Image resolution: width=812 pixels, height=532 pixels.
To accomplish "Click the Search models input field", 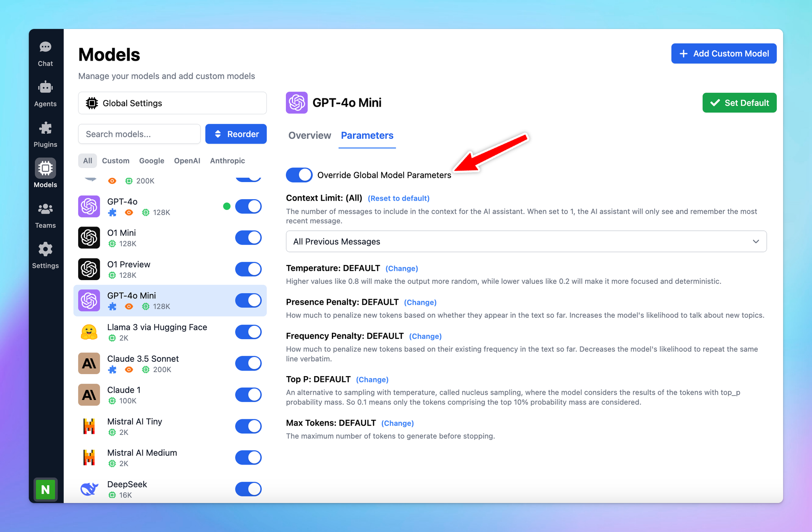I will (x=139, y=134).
